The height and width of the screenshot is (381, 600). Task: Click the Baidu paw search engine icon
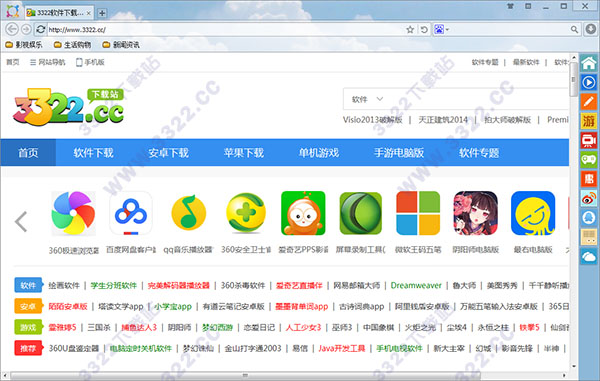439,29
